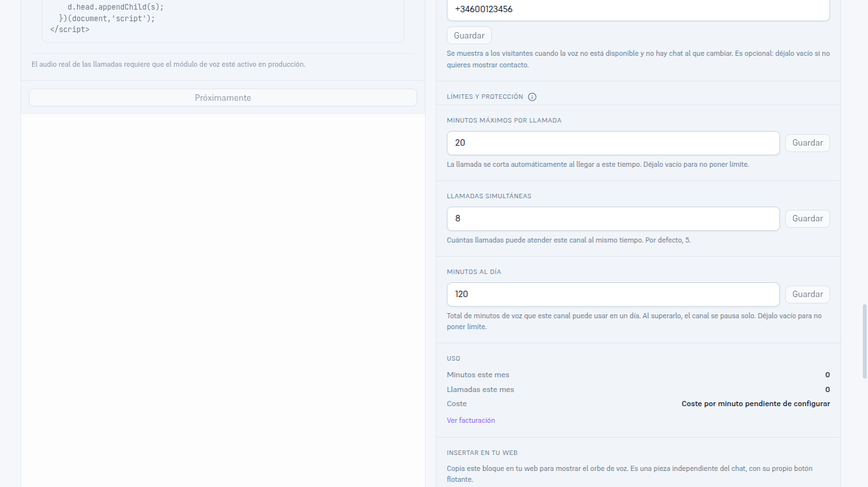Image resolution: width=868 pixels, height=487 pixels.
Task: Select the 'Coste' usage label
Action: pyautogui.click(x=456, y=404)
